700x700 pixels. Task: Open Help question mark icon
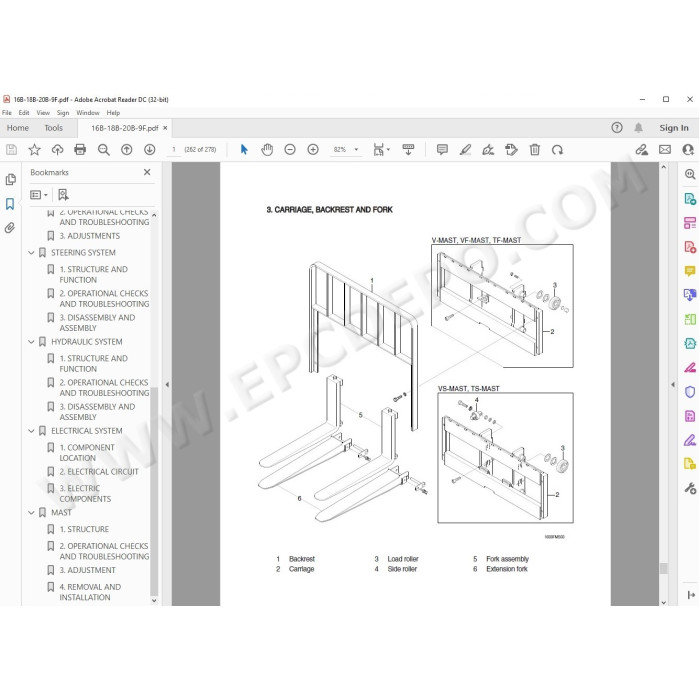click(x=617, y=128)
